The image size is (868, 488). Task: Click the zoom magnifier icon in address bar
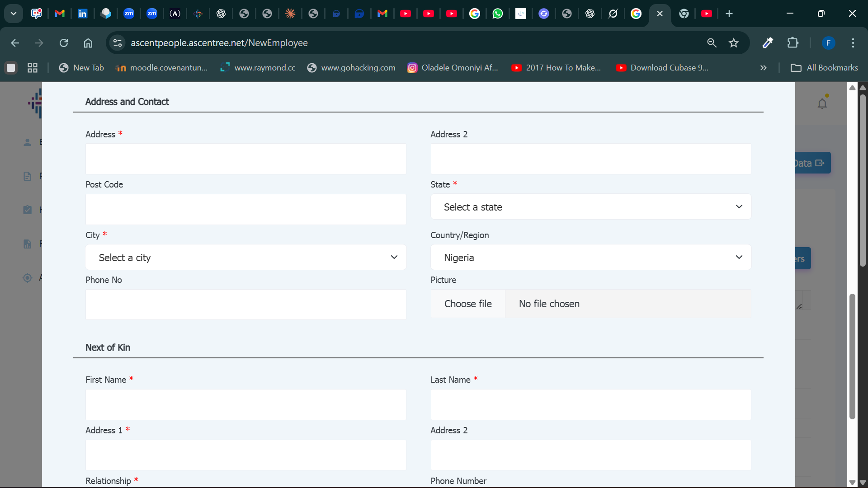pyautogui.click(x=712, y=43)
